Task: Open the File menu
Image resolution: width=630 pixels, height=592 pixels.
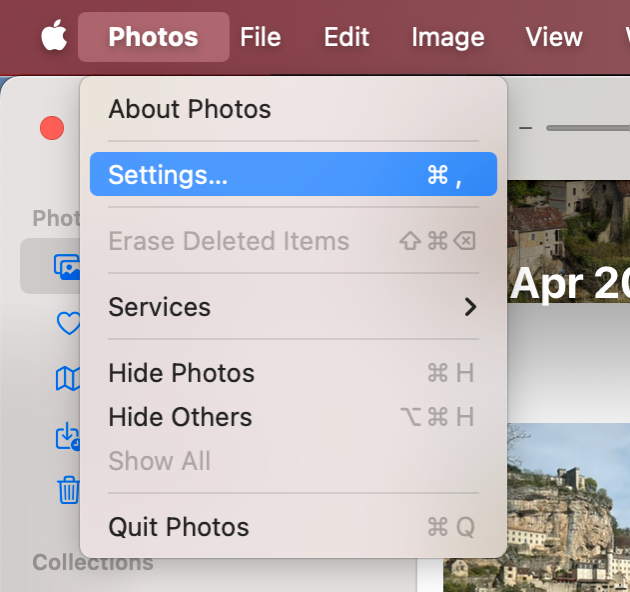Action: coord(260,37)
